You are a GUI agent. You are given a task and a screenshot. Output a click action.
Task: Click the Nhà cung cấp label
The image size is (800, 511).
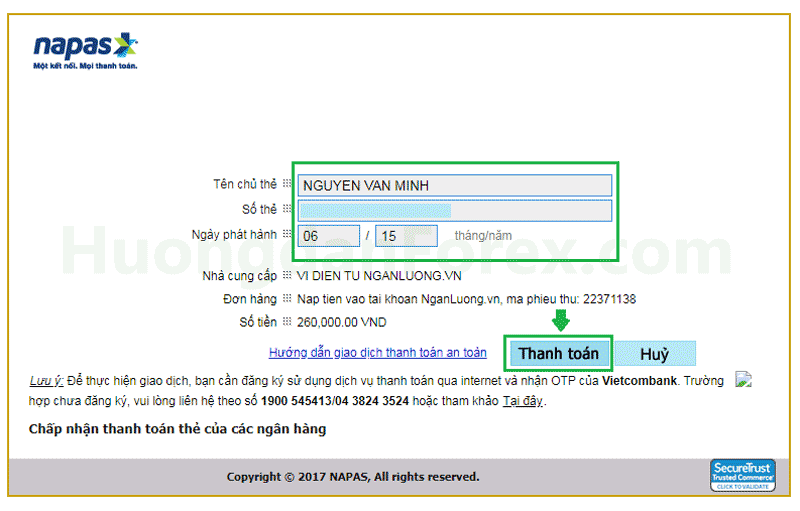click(240, 276)
